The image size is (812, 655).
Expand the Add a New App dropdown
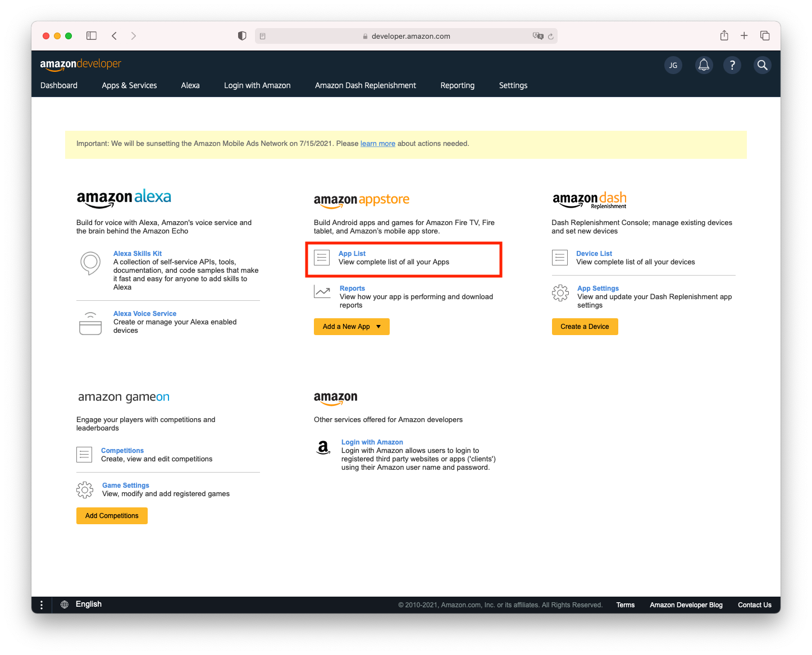tap(352, 327)
